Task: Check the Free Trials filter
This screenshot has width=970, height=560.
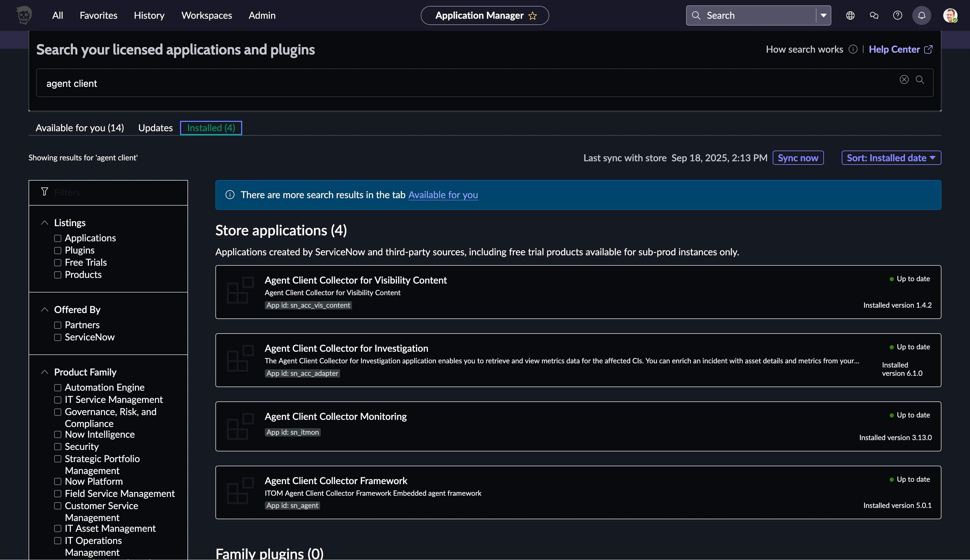Action: [58, 263]
